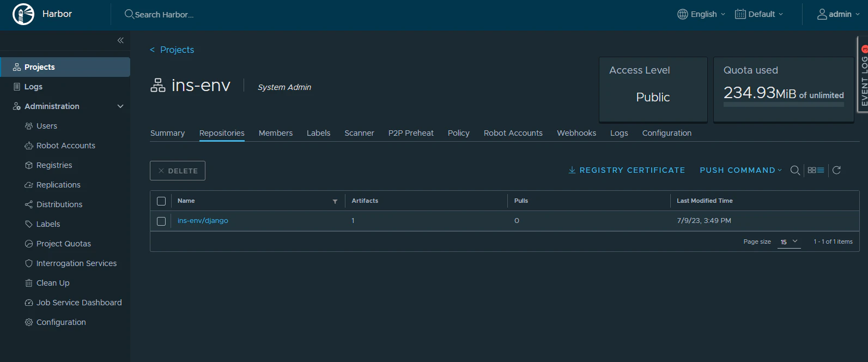The height and width of the screenshot is (362, 868).
Task: Open the P2P Preheat tab
Action: 411,133
